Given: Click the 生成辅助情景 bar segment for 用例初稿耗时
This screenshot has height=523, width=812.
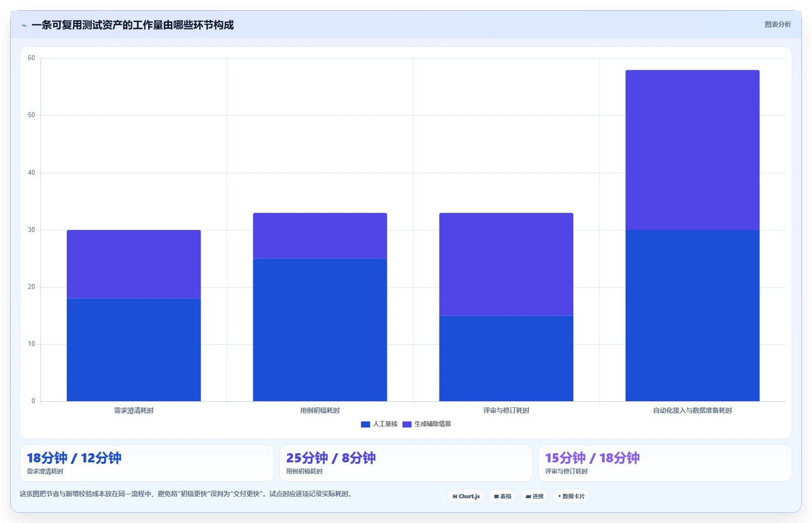Looking at the screenshot, I should tap(320, 235).
